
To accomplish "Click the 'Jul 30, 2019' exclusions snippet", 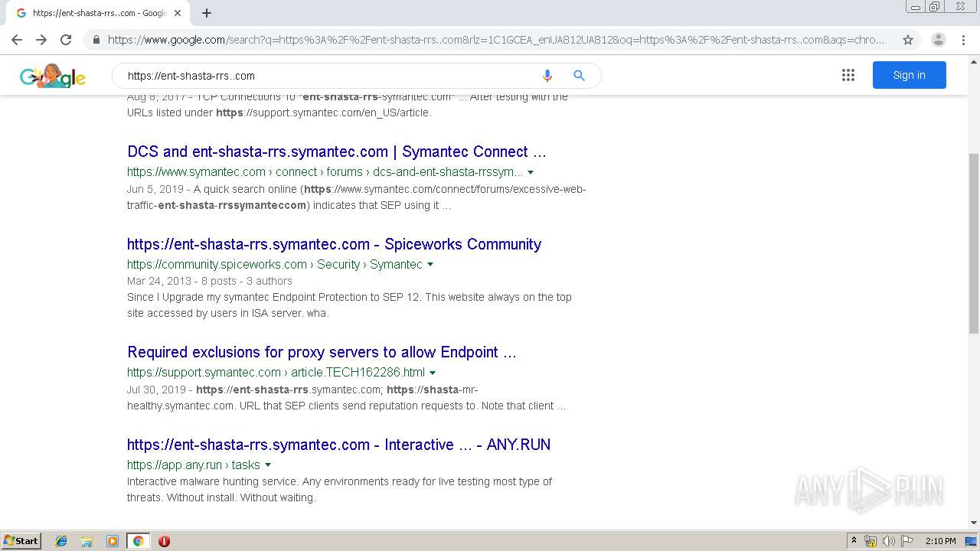I will click(347, 397).
